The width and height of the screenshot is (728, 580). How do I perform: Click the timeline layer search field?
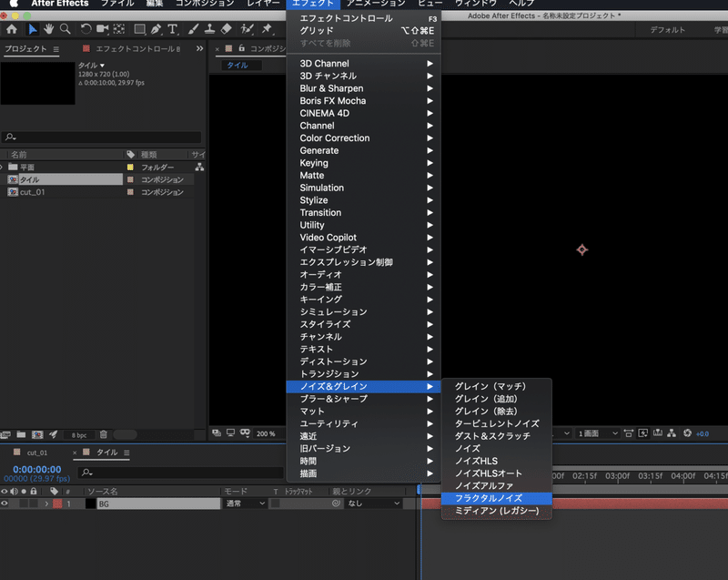point(180,473)
